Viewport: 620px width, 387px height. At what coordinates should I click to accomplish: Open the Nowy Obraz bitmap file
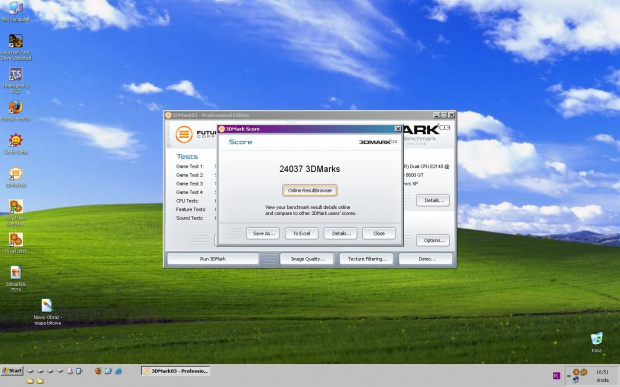click(x=47, y=312)
